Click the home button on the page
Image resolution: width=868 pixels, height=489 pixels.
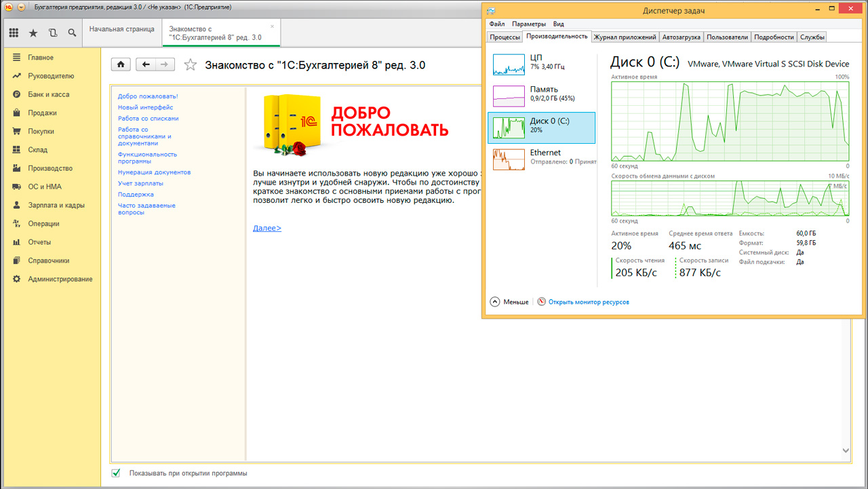click(121, 64)
